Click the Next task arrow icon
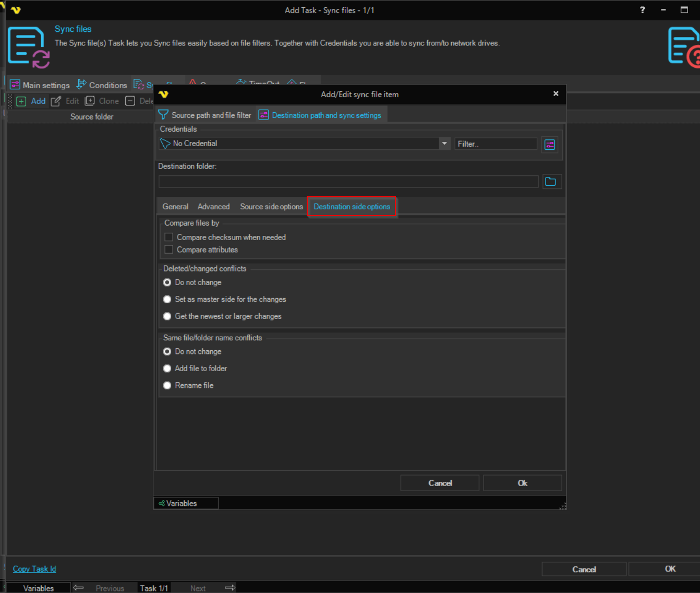The image size is (700, 593). (x=230, y=588)
